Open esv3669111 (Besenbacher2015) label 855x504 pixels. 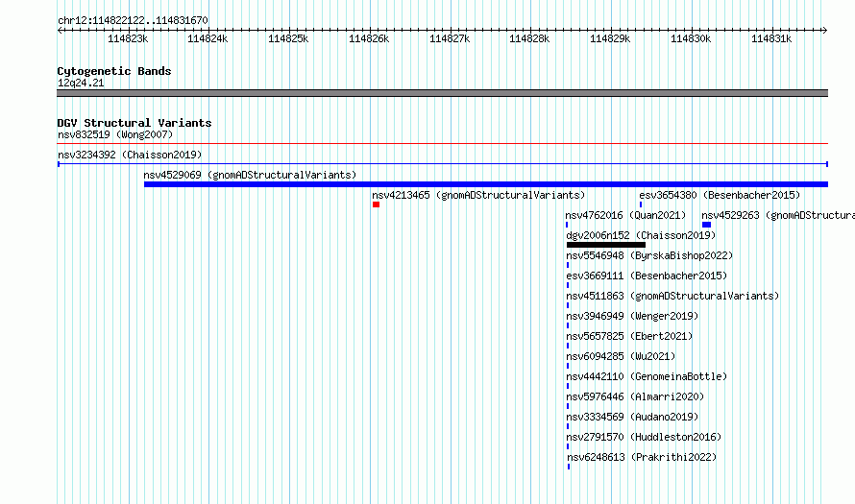[x=647, y=276]
